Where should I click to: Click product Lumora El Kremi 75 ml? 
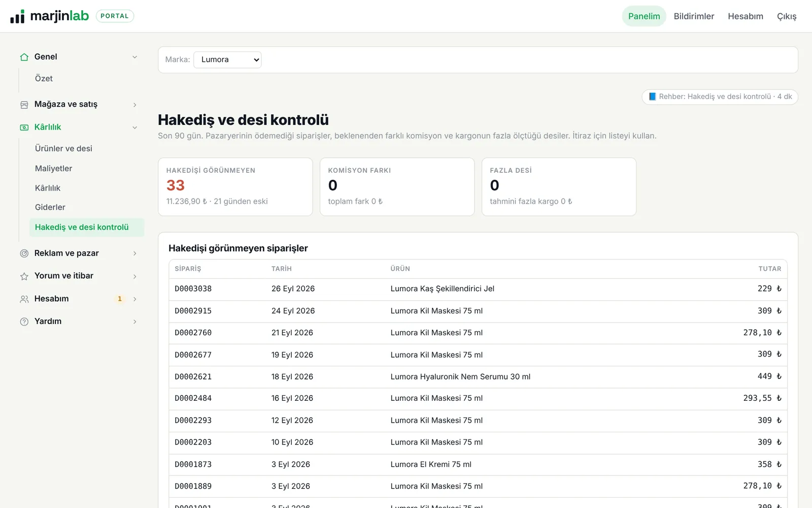click(431, 465)
